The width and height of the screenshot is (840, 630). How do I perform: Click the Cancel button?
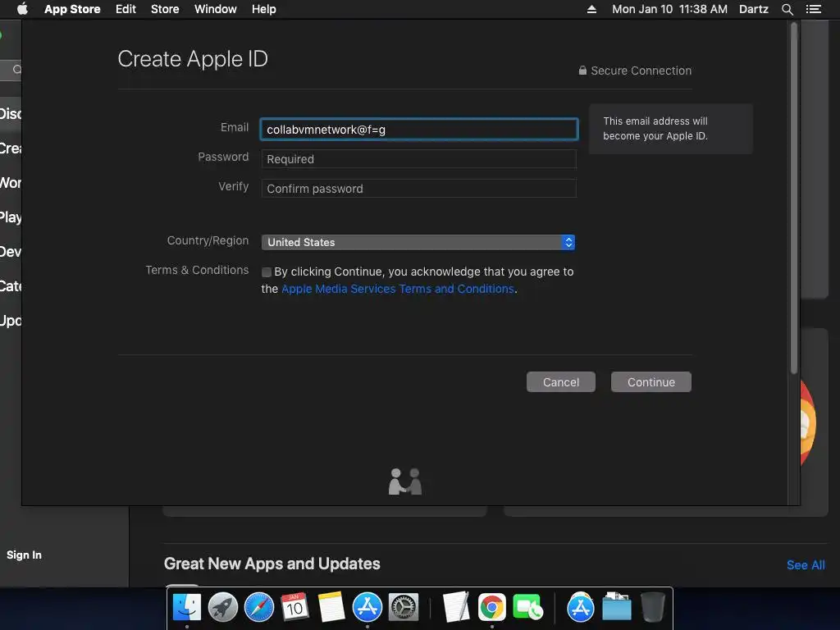561,382
